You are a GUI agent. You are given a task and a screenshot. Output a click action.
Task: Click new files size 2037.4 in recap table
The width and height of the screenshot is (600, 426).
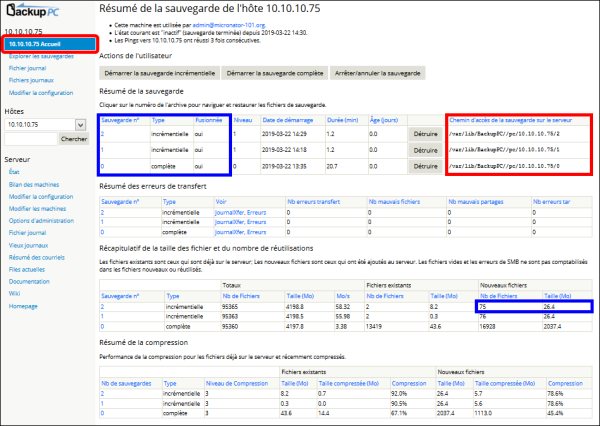552,326
